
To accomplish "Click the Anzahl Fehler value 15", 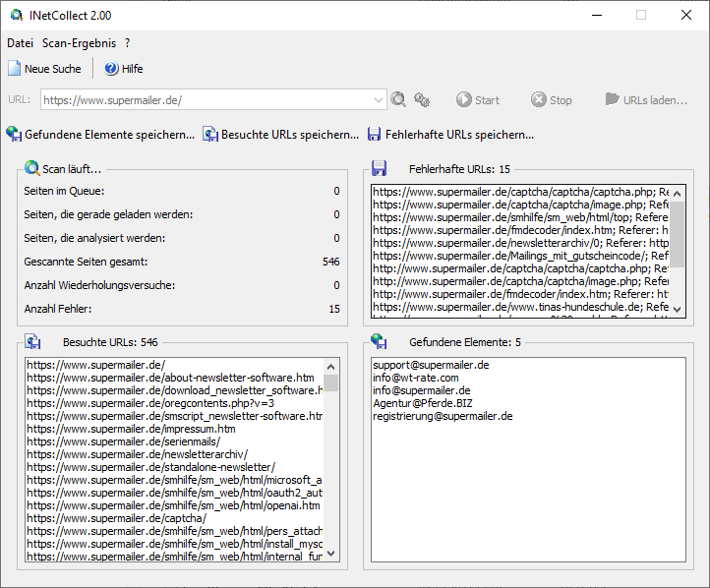I will 334,309.
